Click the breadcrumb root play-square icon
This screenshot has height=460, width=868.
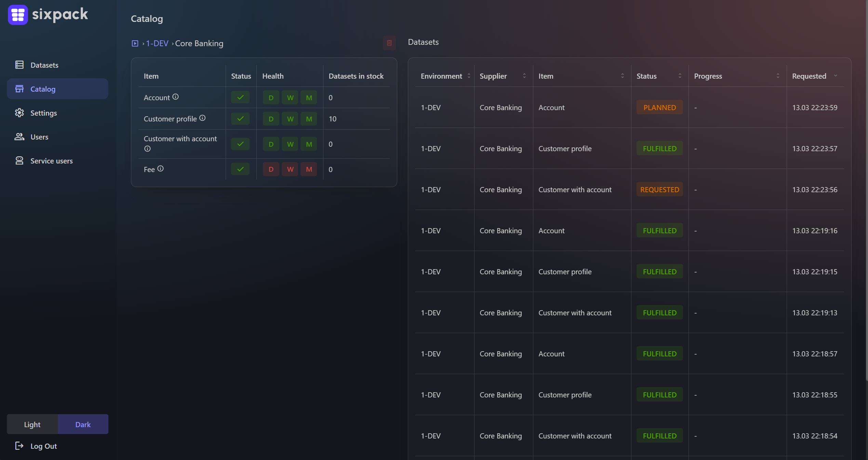(135, 43)
